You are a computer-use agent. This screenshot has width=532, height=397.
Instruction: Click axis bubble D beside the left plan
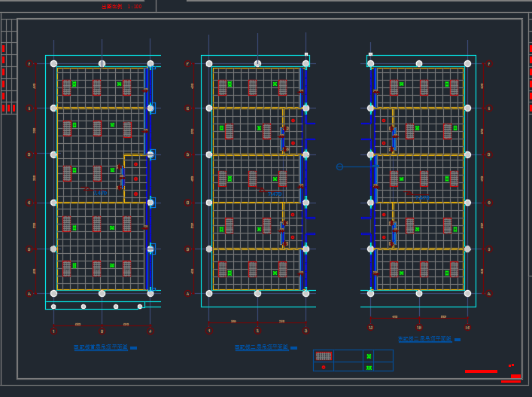click(x=29, y=154)
